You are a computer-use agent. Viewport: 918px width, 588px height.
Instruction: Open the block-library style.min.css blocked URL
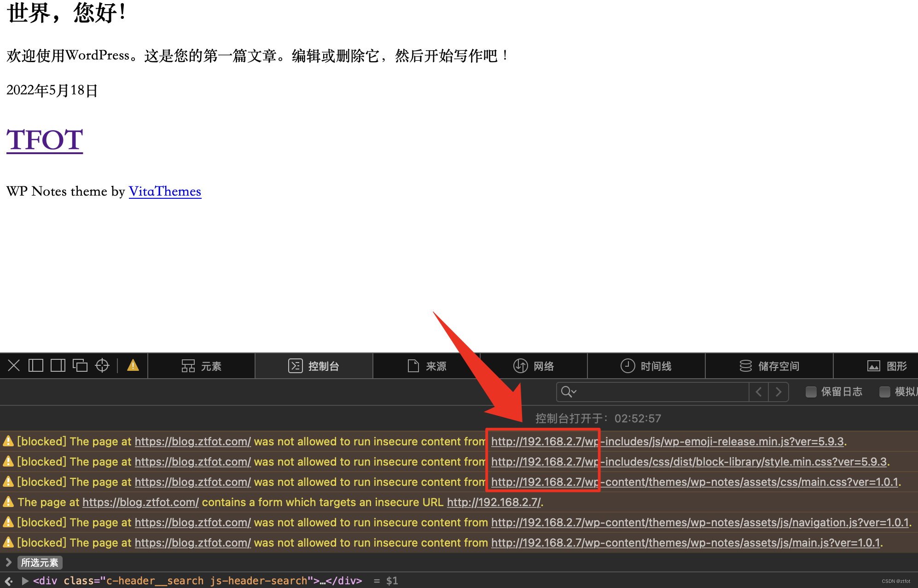coord(689,462)
